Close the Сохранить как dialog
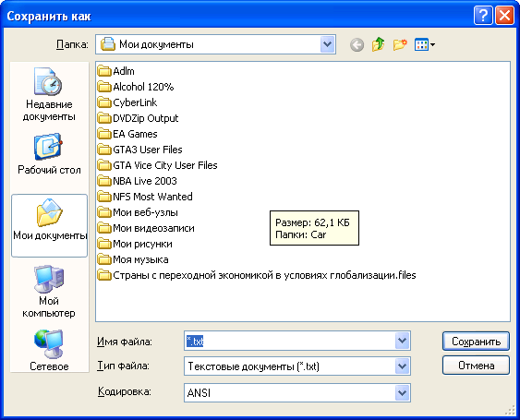This screenshot has height=420, width=520. click(504, 16)
